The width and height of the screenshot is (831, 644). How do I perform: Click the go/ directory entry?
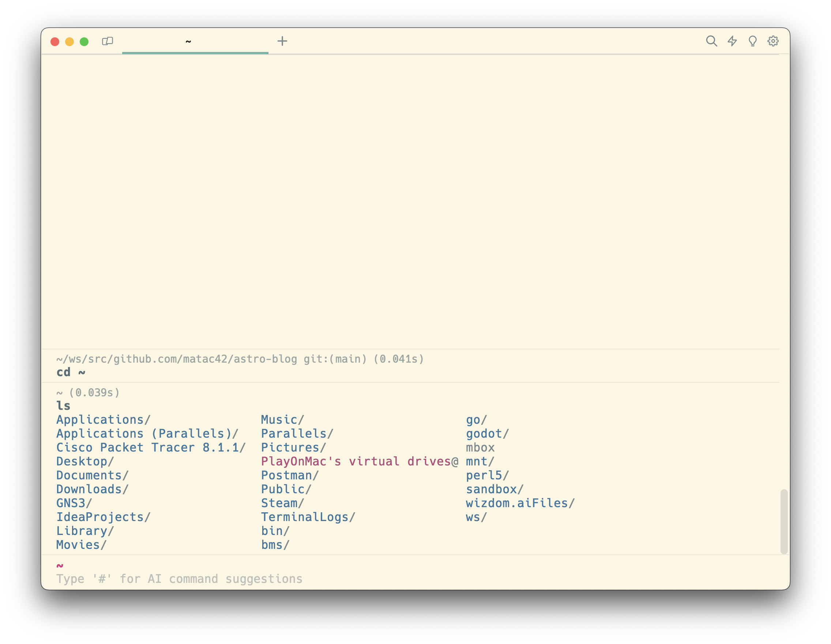point(476,419)
